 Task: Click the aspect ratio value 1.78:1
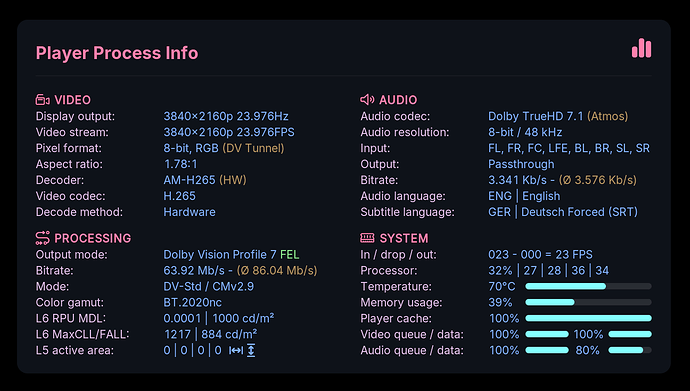click(180, 164)
